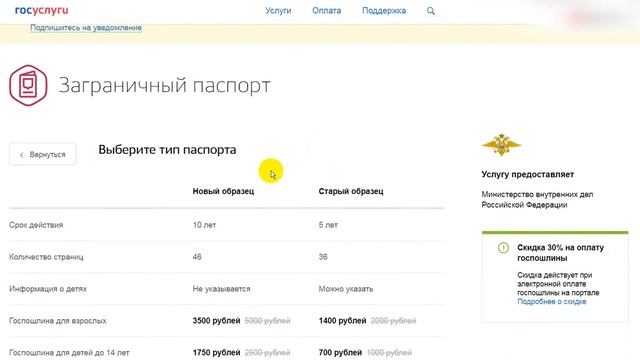This screenshot has height=360, width=640.
Task: Click Министерство внутренних дел text
Action: (x=537, y=200)
